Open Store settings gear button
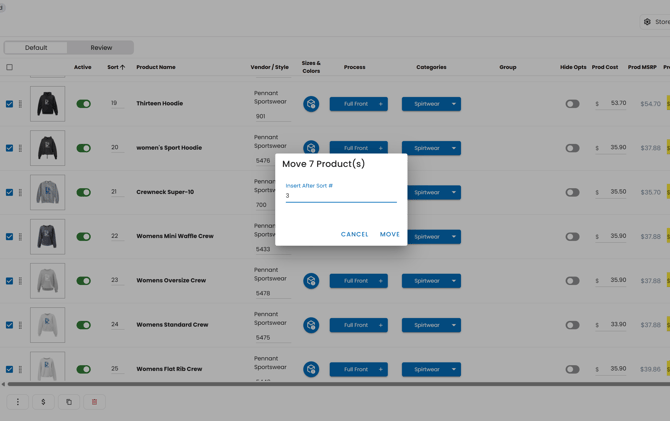The image size is (670, 421). pyautogui.click(x=655, y=22)
